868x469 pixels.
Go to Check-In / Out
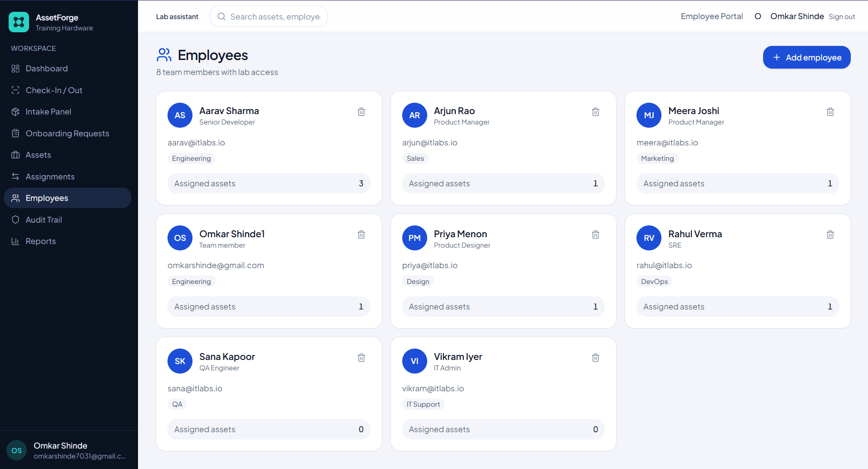68,90
